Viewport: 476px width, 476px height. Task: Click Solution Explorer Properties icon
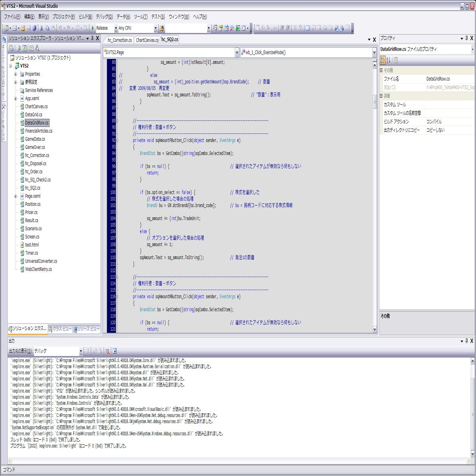click(11, 48)
